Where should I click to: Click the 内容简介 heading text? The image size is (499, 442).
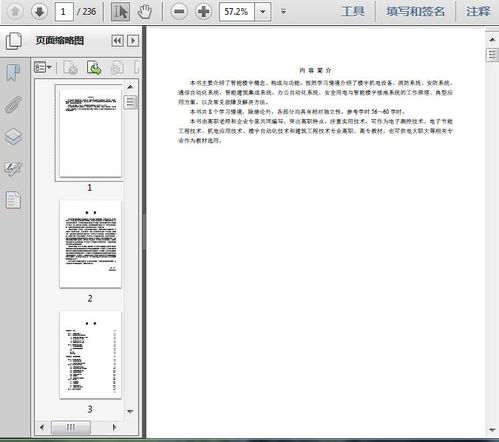pyautogui.click(x=315, y=70)
